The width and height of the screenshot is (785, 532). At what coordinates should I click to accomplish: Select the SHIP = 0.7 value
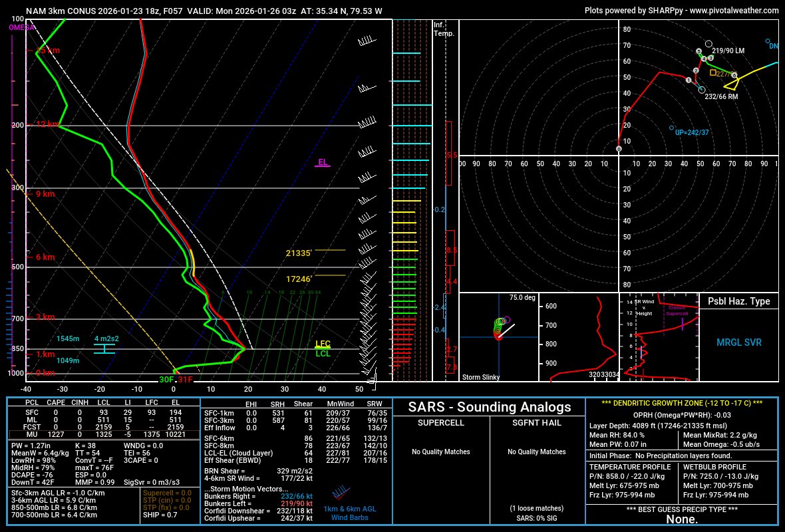click(x=160, y=515)
